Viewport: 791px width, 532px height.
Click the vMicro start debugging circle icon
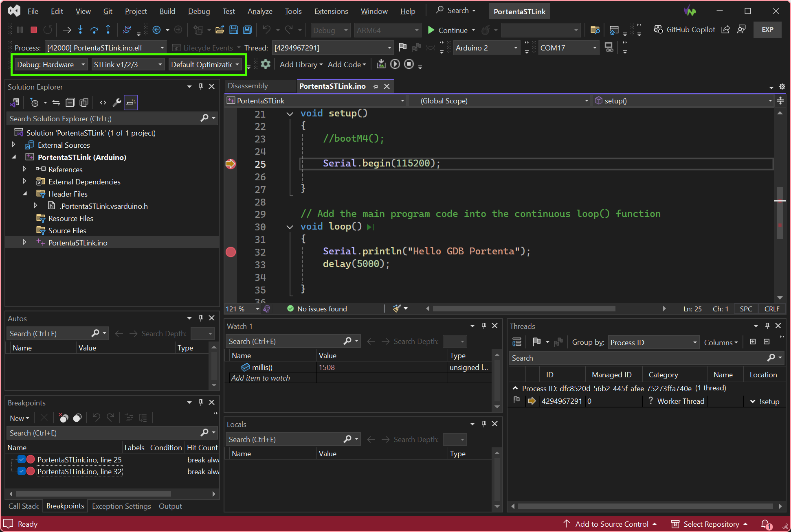pos(395,64)
